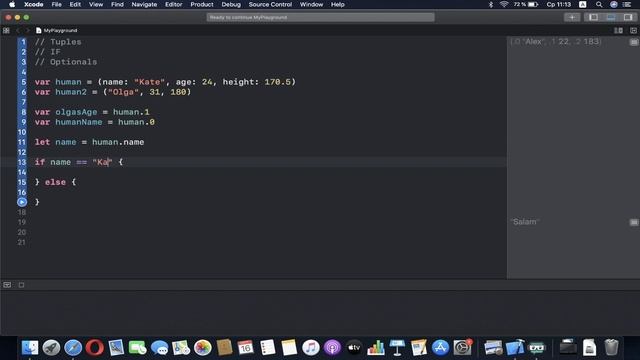Stop playground execution with the square button
640x360 pixels.
pyautogui.click(x=21, y=285)
